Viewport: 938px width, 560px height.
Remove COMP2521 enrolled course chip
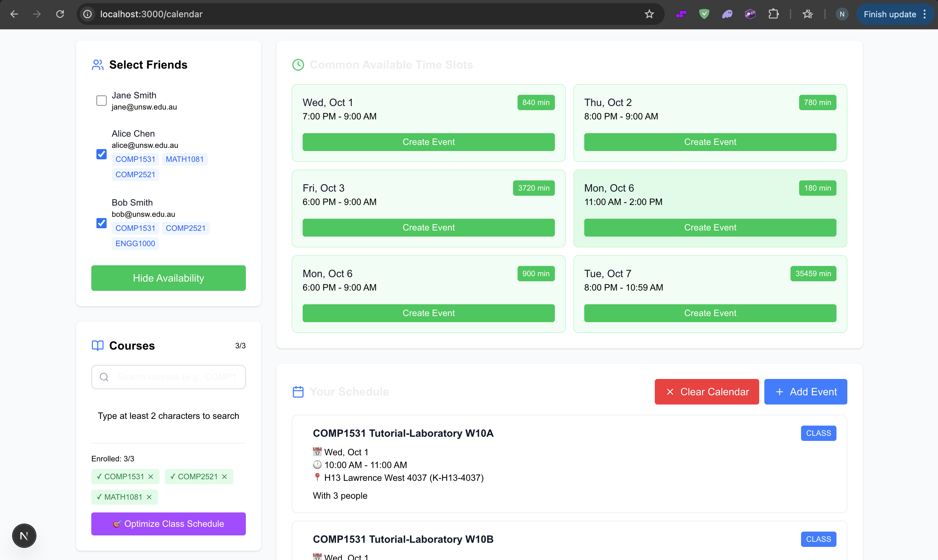pyautogui.click(x=224, y=477)
